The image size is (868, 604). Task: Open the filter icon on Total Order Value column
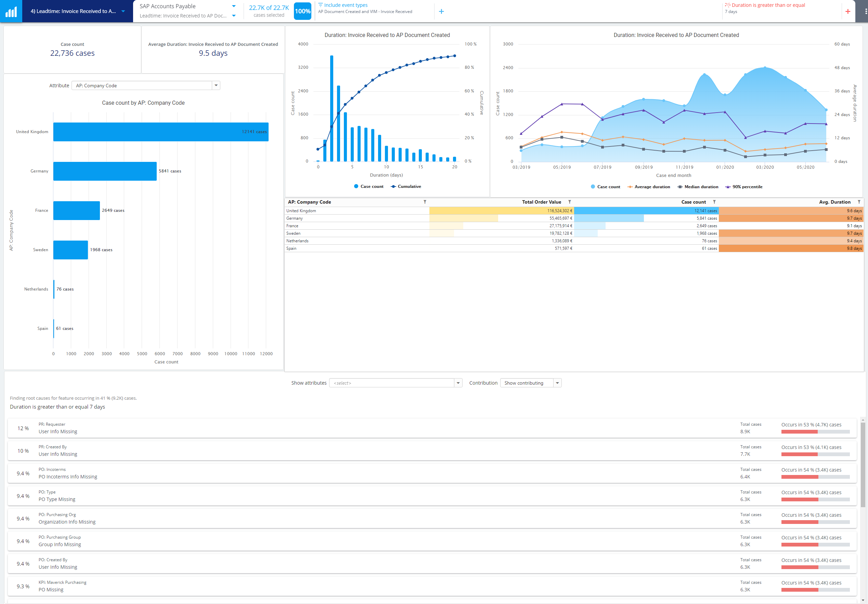[569, 202]
